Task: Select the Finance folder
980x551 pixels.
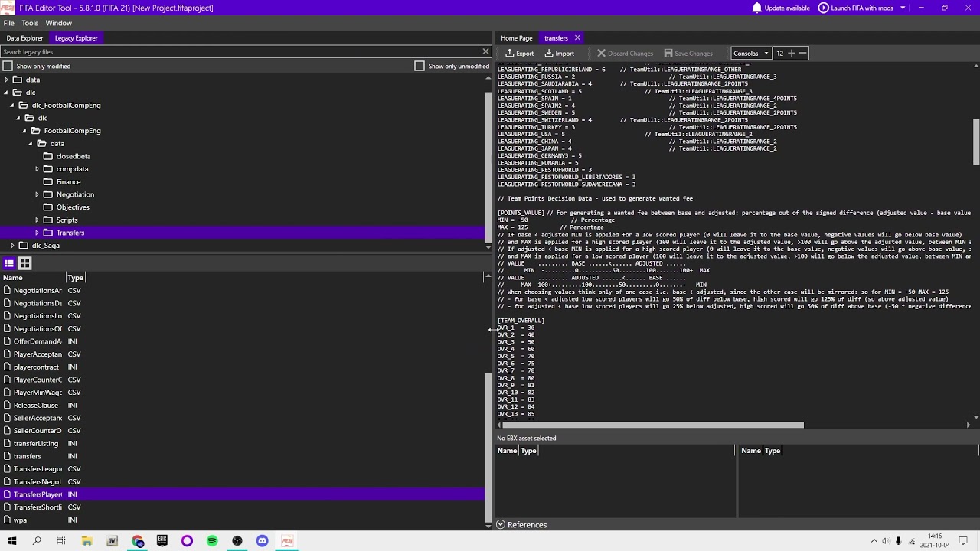Action: coord(68,181)
